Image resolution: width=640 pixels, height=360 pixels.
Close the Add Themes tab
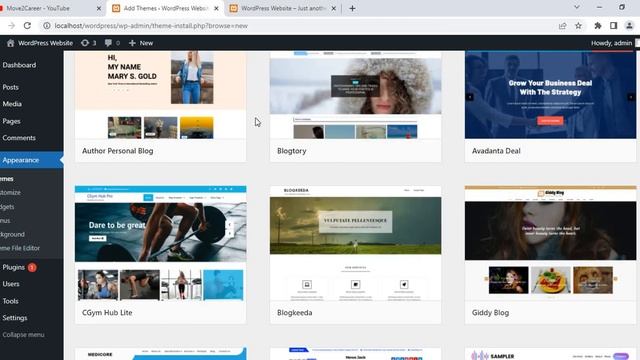(216, 8)
